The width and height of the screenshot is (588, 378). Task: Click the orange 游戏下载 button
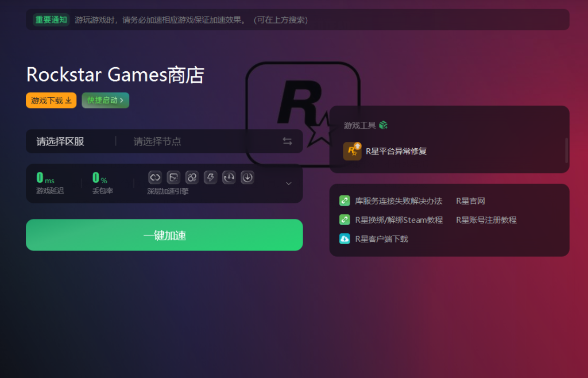pyautogui.click(x=51, y=100)
